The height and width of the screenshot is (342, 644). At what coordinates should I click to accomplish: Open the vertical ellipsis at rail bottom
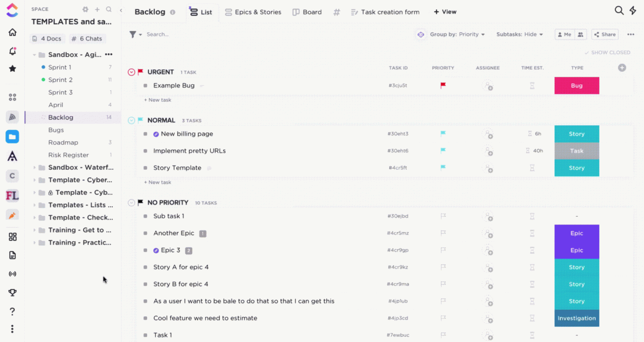click(x=12, y=329)
